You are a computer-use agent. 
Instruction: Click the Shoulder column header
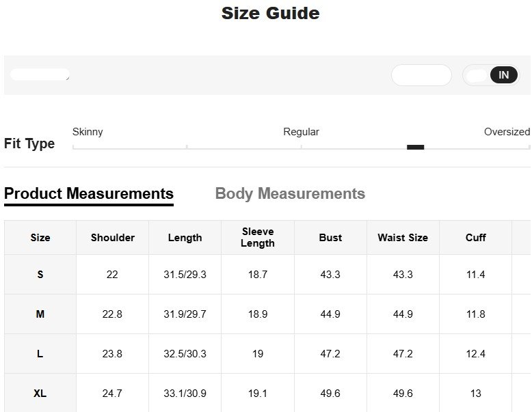click(x=113, y=238)
